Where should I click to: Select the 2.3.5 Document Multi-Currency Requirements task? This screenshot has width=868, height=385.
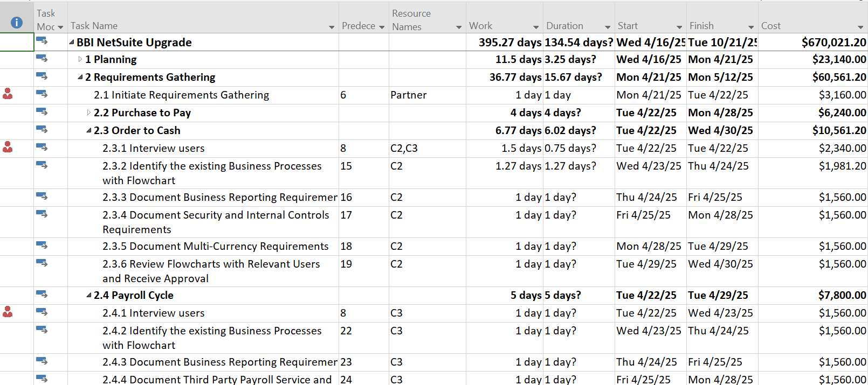point(215,246)
